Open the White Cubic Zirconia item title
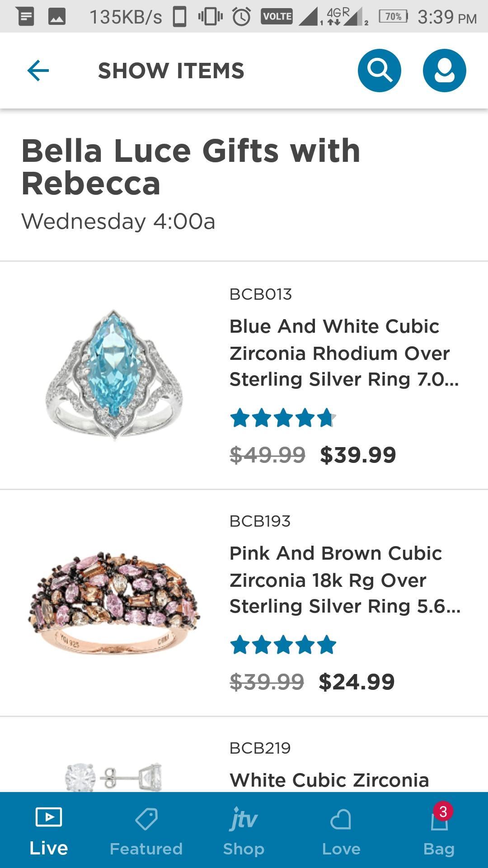488x868 pixels. (x=329, y=780)
